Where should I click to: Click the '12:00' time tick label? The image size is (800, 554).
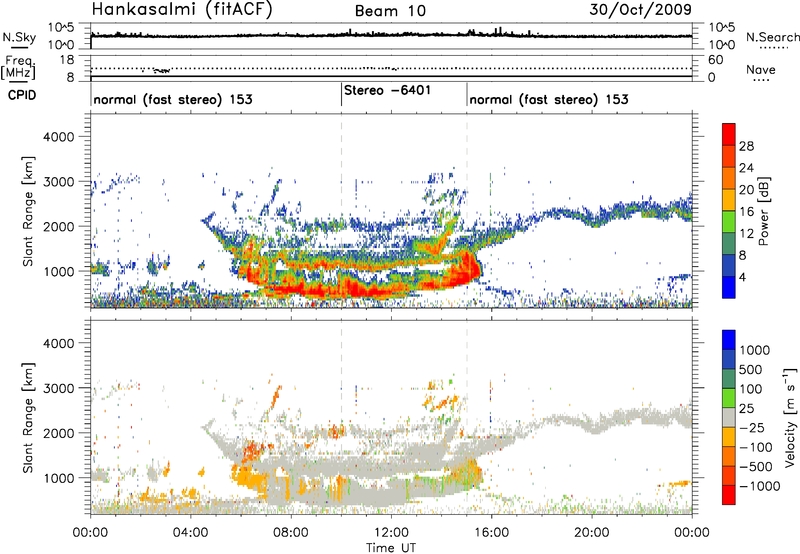click(391, 533)
